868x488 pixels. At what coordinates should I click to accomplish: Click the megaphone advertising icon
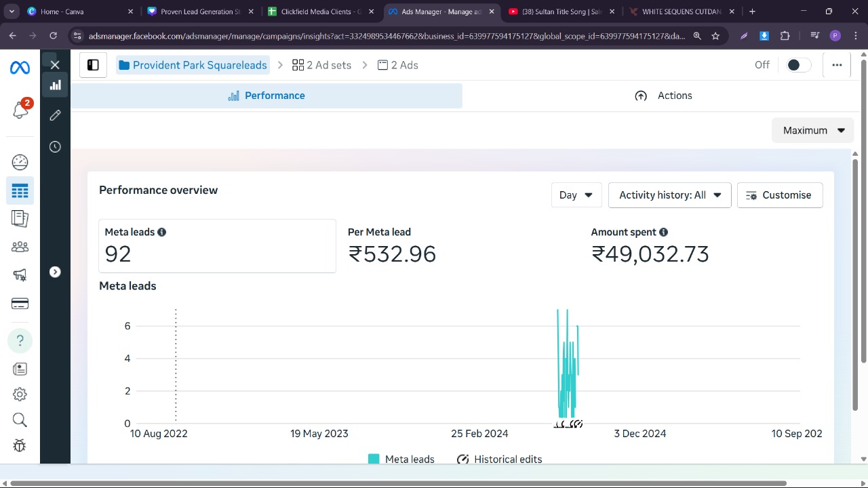pyautogui.click(x=20, y=274)
